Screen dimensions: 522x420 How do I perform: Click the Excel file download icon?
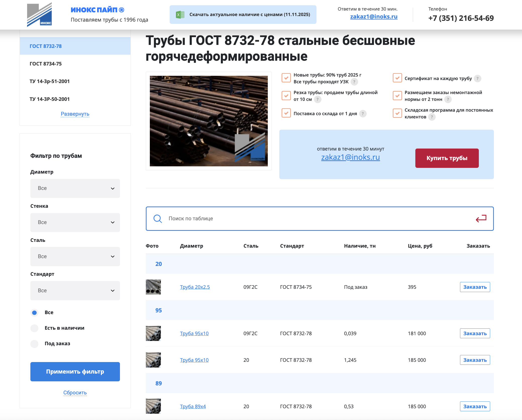tap(180, 15)
